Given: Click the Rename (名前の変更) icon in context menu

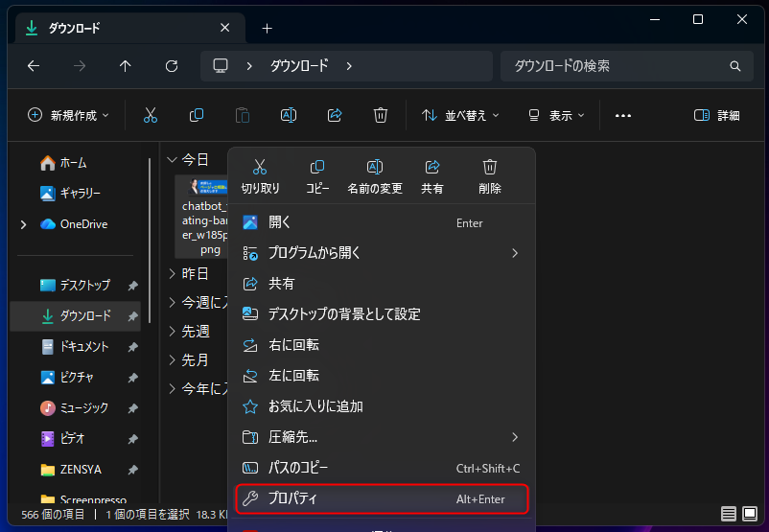Looking at the screenshot, I should point(375,168).
